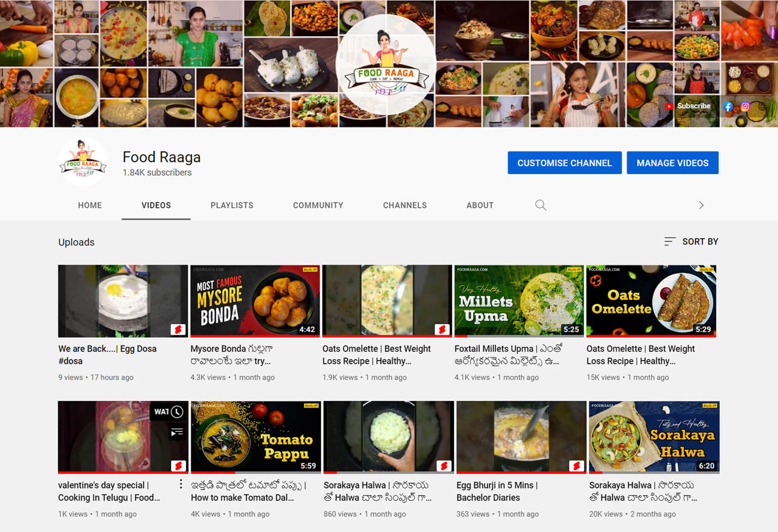Click the Instagram icon in the banner

coord(745,106)
